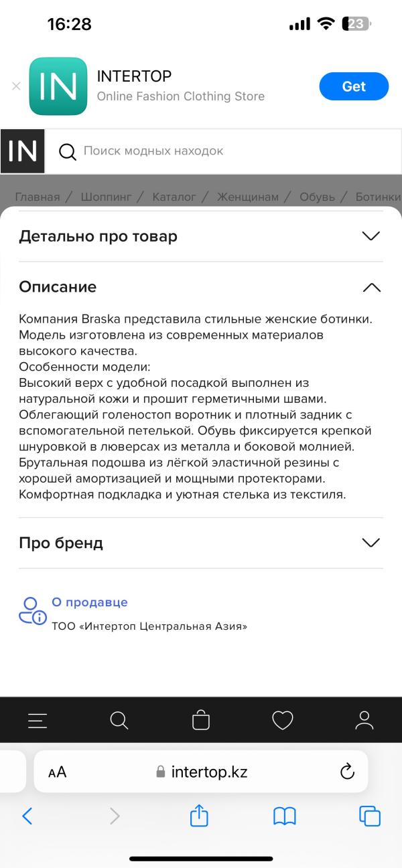
Task: Open the Safari aA reader options
Action: pyautogui.click(x=58, y=772)
